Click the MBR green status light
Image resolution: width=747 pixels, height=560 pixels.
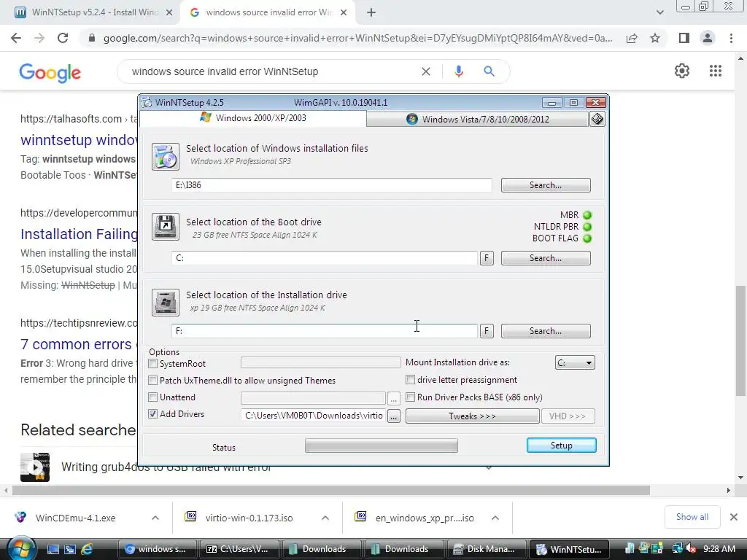(587, 215)
